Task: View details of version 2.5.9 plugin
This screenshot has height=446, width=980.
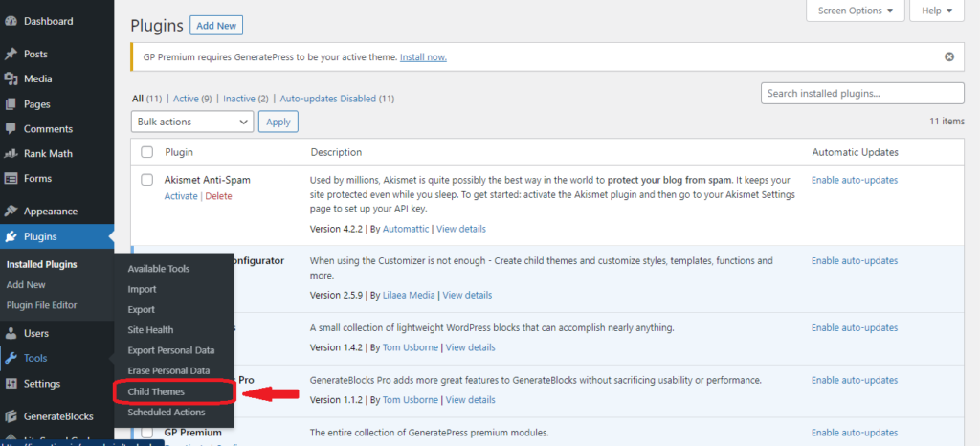Action: (x=467, y=295)
